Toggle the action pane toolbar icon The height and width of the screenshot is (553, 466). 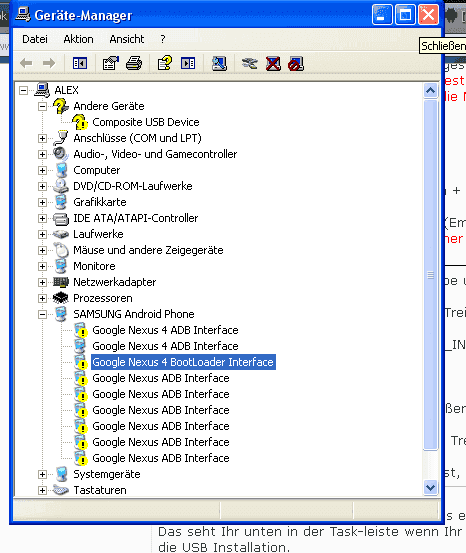pyautogui.click(x=188, y=63)
